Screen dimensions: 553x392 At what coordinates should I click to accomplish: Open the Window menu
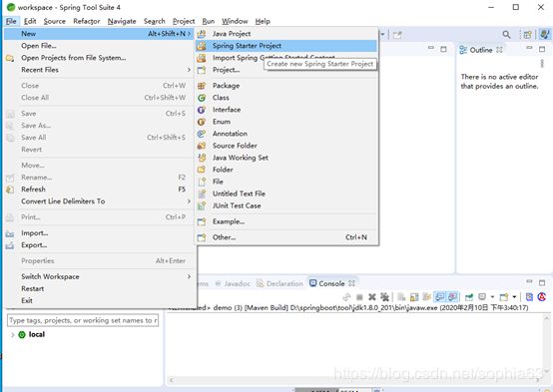pos(235,21)
